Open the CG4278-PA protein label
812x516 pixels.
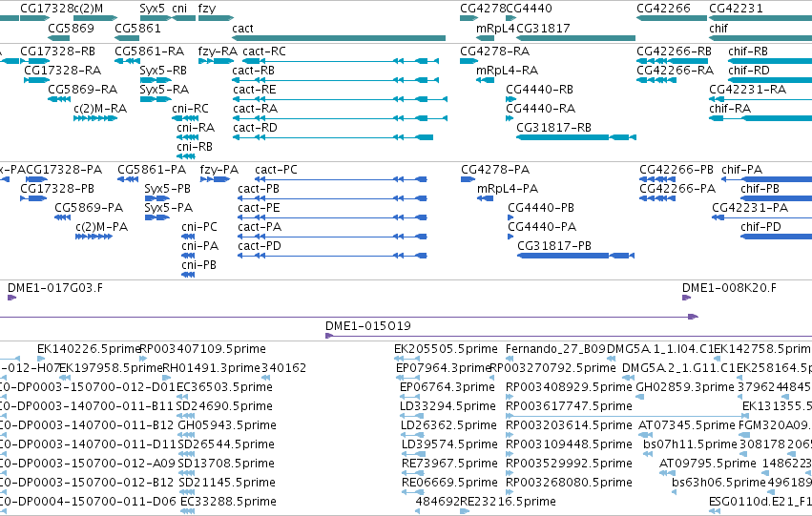coord(495,170)
